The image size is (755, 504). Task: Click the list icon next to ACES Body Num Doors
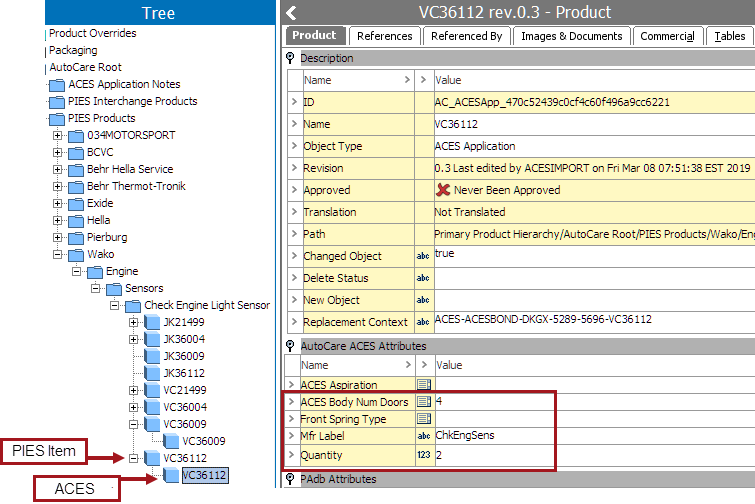pos(423,402)
